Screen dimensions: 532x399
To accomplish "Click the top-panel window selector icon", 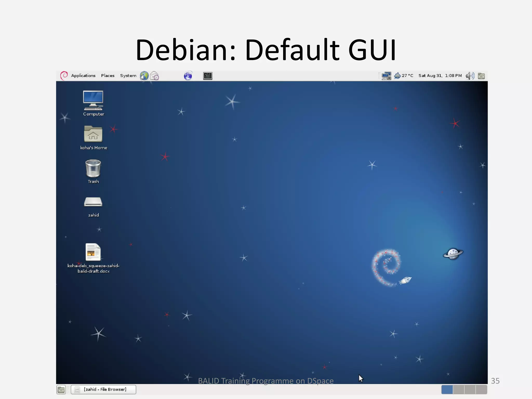I will tap(481, 76).
